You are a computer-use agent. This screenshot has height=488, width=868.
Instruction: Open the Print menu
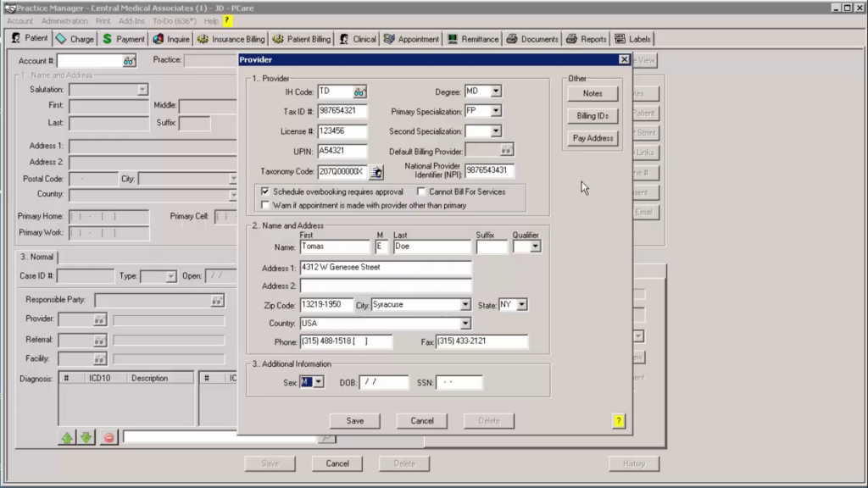point(103,21)
